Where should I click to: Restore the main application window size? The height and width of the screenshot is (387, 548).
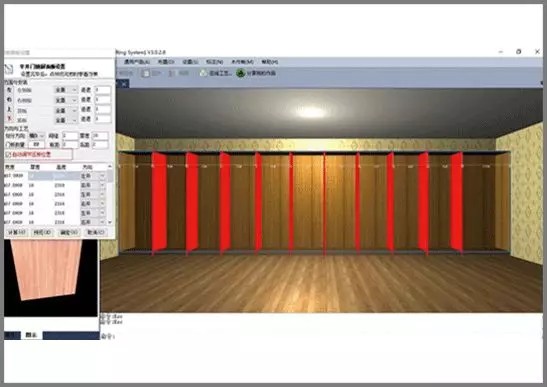519,51
